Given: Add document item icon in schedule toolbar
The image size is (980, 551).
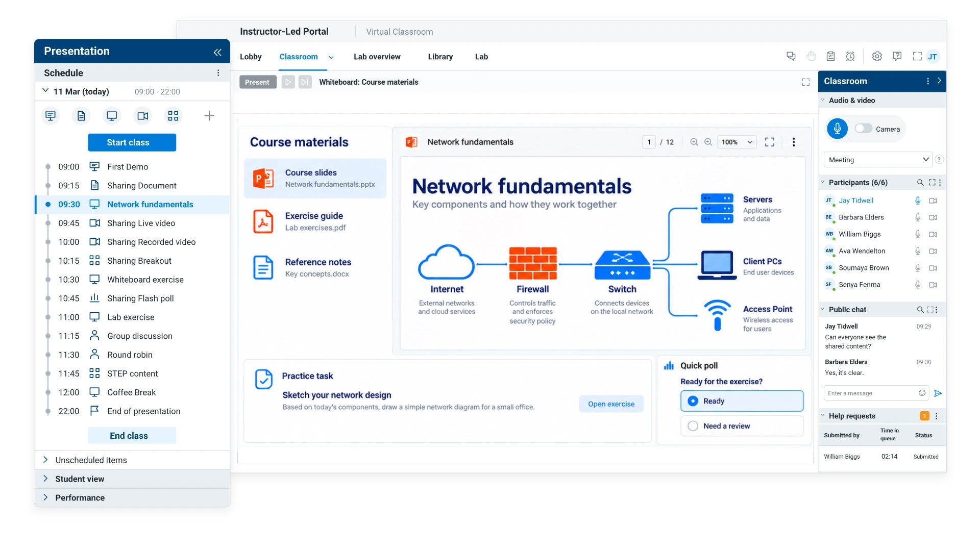Looking at the screenshot, I should coord(81,116).
